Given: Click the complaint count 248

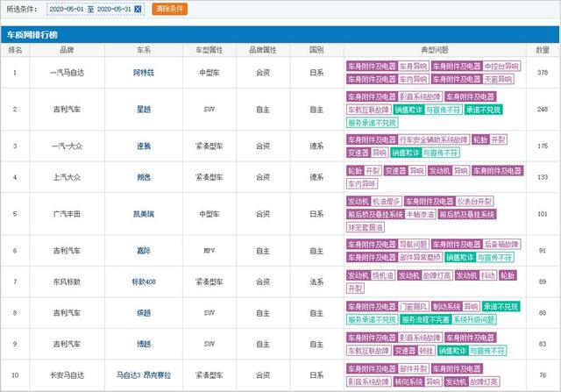Looking at the screenshot, I should [x=543, y=110].
